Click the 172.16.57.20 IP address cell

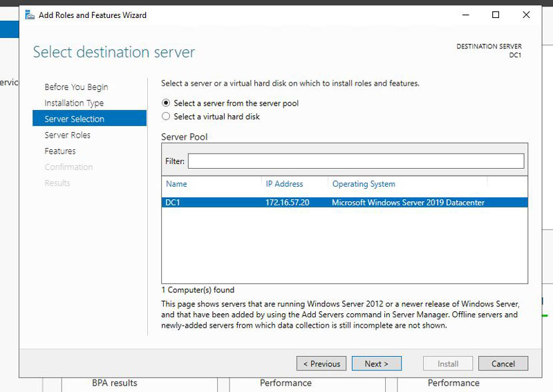click(x=287, y=203)
